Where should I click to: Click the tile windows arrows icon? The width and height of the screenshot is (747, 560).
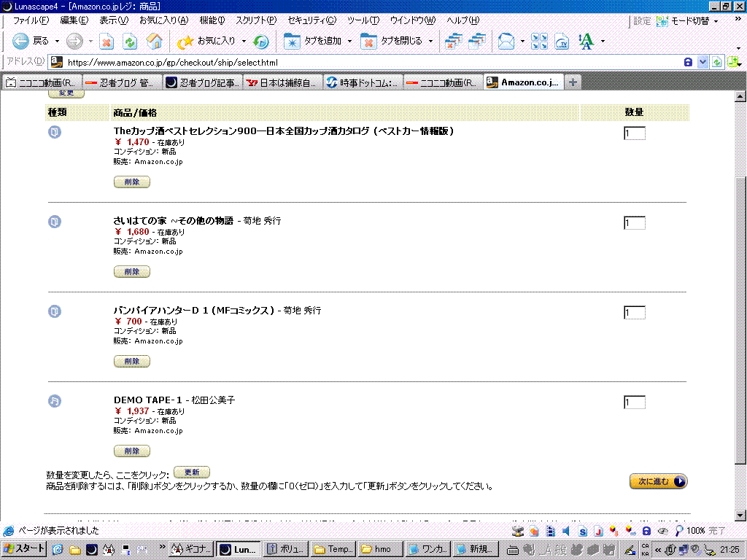click(x=539, y=42)
